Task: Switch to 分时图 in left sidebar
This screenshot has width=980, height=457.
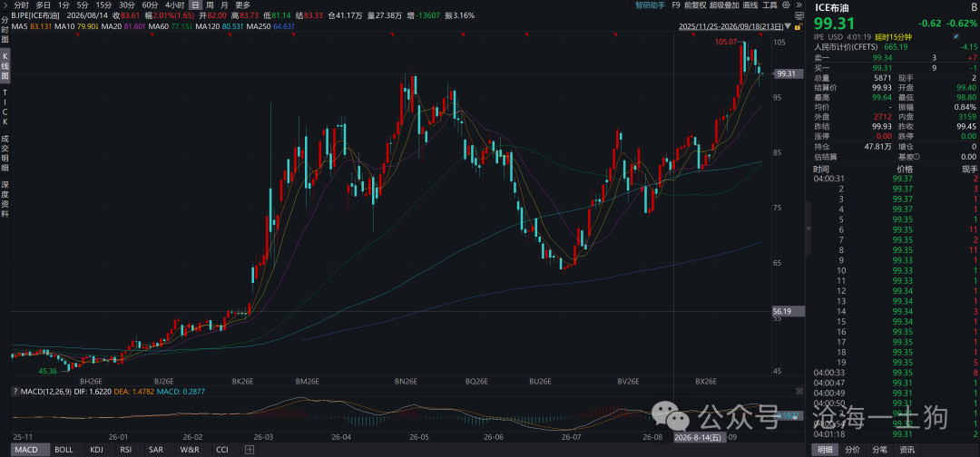Action: pos(5,30)
